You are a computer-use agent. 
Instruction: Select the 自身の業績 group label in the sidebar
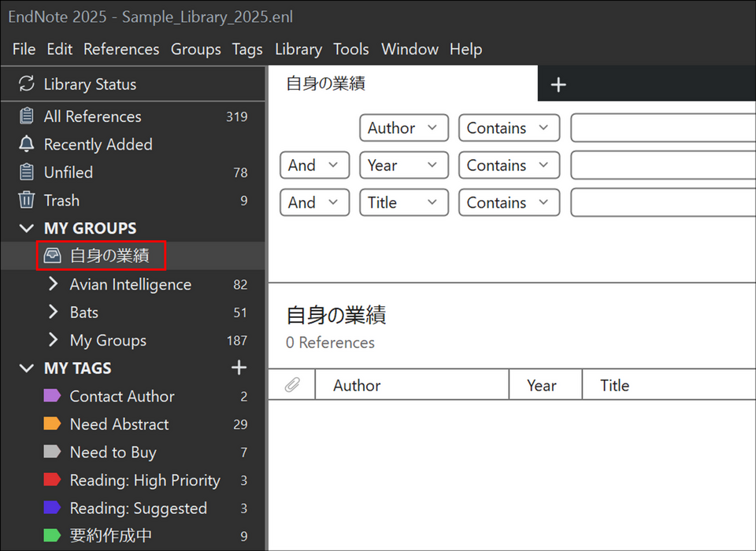109,256
